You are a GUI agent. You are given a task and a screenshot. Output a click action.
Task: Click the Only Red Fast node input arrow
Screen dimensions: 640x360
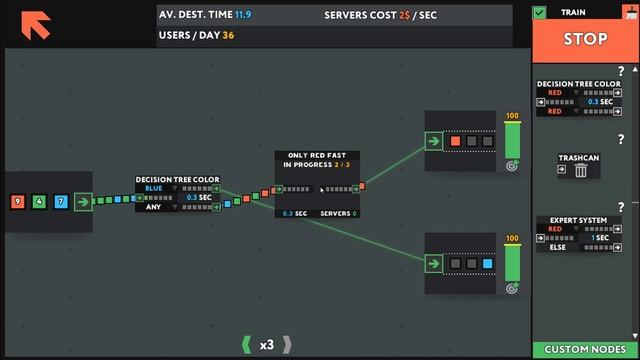point(279,189)
